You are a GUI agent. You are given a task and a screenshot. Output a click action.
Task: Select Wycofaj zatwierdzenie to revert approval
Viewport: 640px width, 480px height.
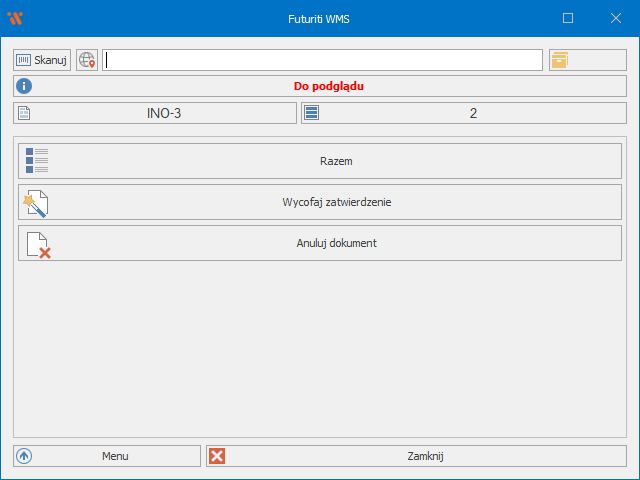tap(336, 202)
